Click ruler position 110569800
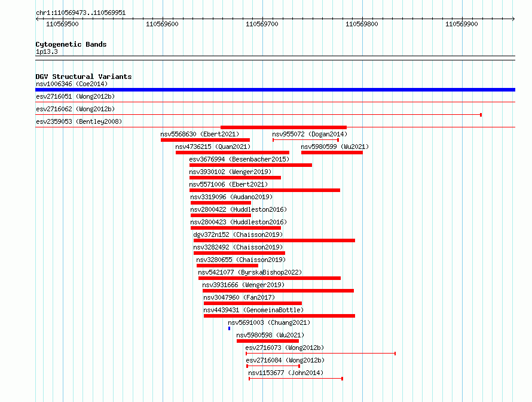Viewport: 532px width, 402px height. pos(362,24)
